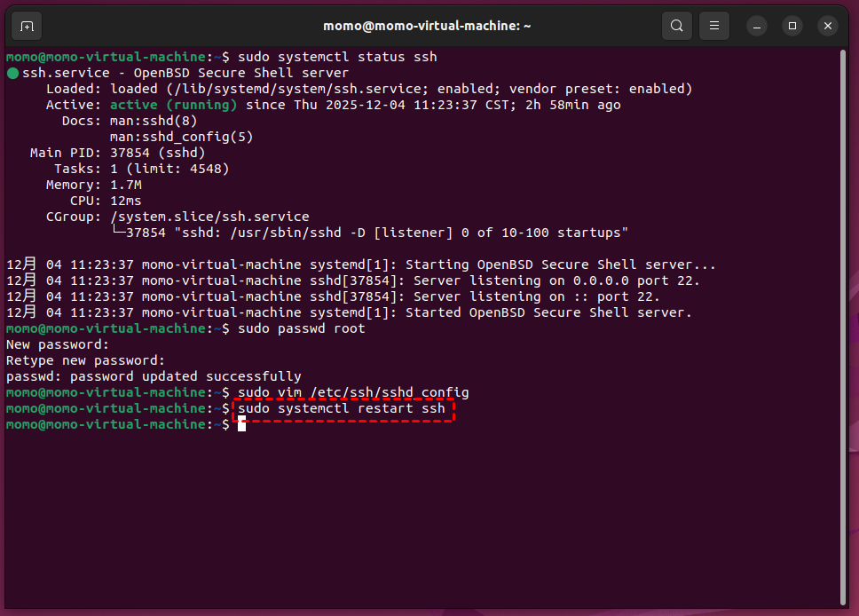Click the green 'active (running)' status text
This screenshot has height=616, width=859.
pos(173,105)
